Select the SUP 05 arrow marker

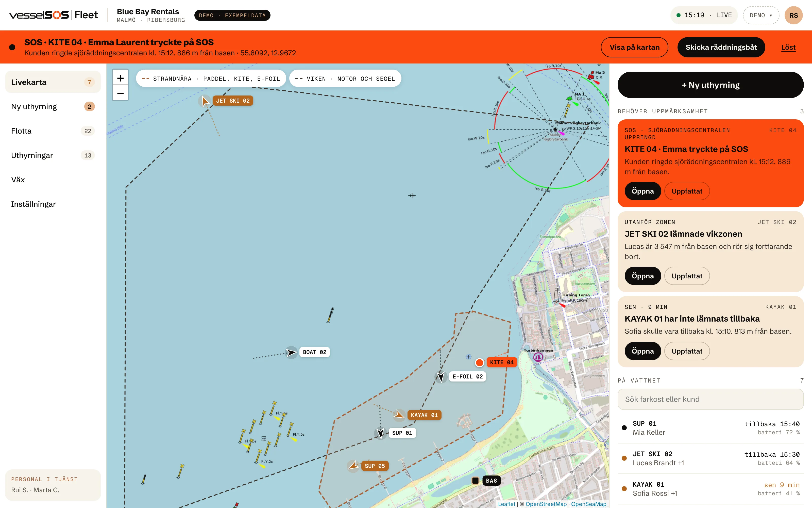coord(353,466)
